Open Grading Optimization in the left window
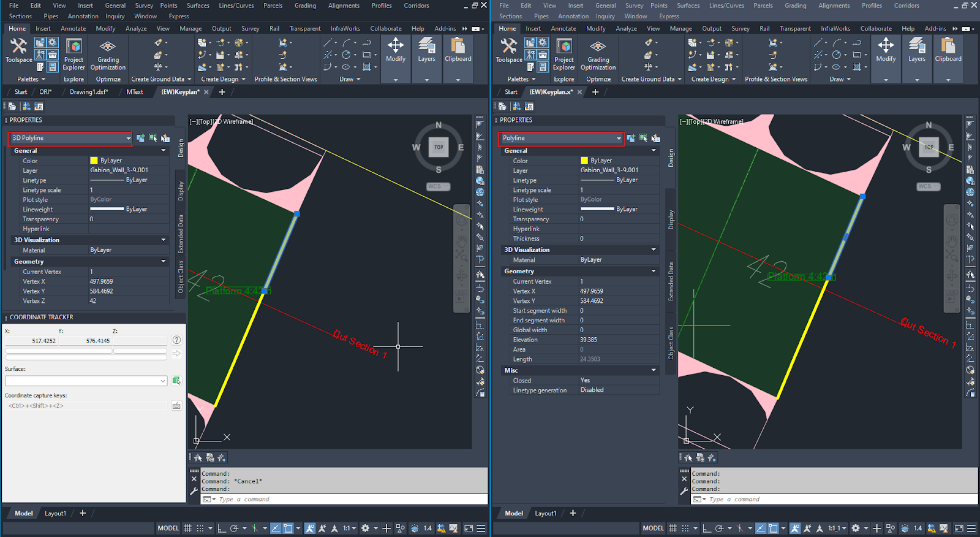 (108, 54)
